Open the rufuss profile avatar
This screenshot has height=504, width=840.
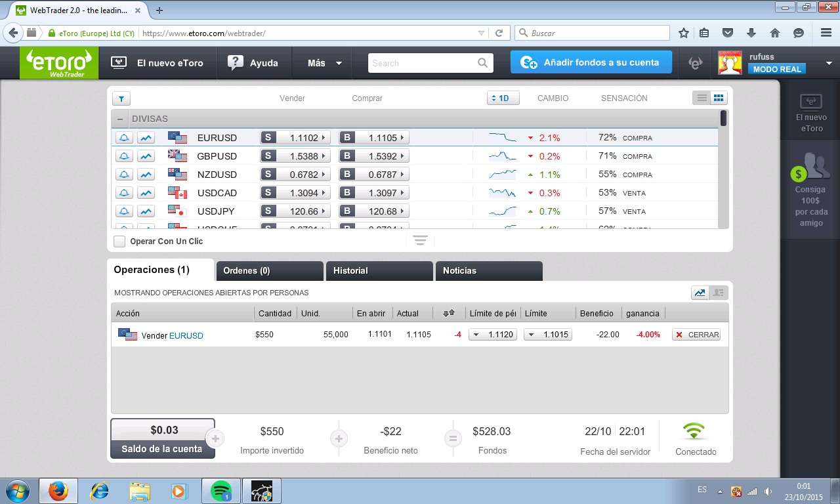point(730,63)
